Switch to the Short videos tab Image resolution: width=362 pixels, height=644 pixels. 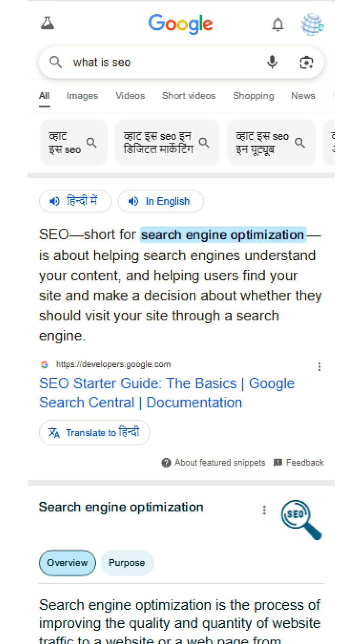pos(189,96)
